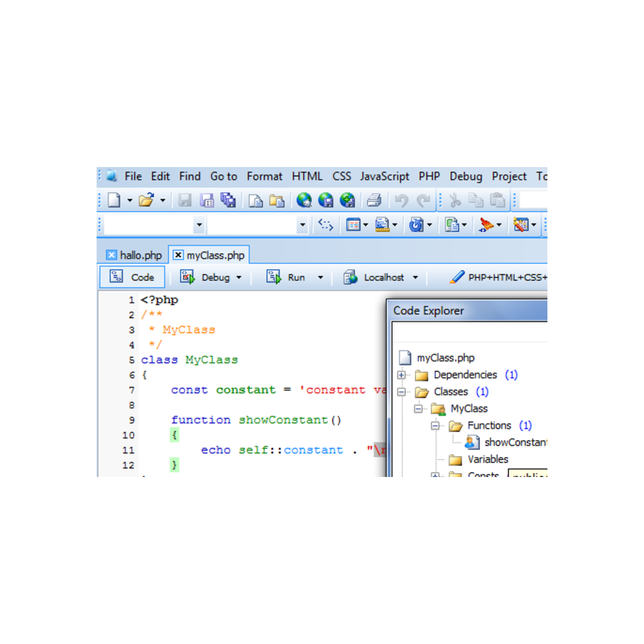
Task: Collapse the Classes tree node
Action: [x=401, y=392]
